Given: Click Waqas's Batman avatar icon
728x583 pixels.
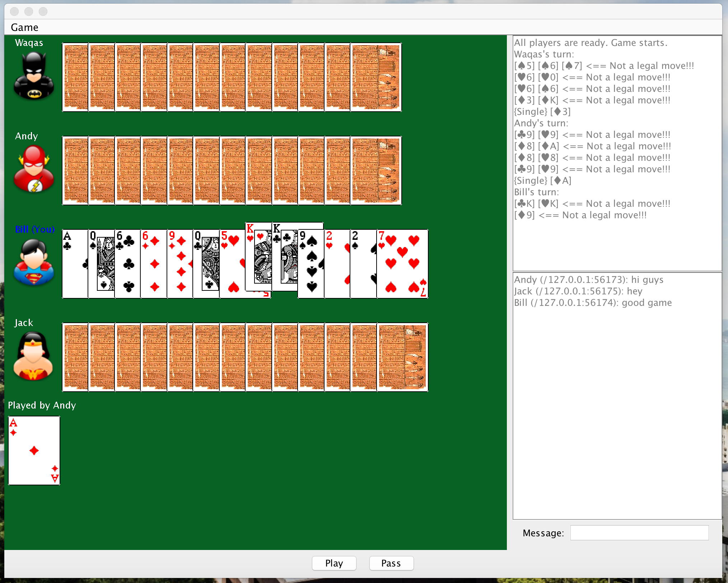Looking at the screenshot, I should click(x=33, y=75).
